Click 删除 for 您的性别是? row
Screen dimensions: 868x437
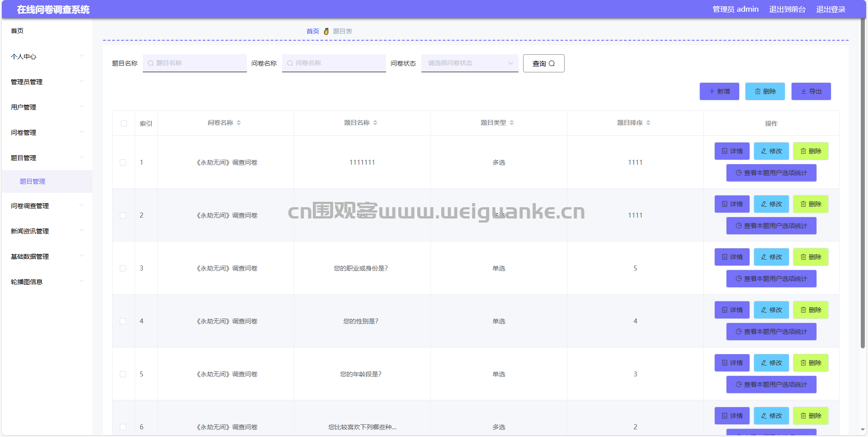click(811, 310)
